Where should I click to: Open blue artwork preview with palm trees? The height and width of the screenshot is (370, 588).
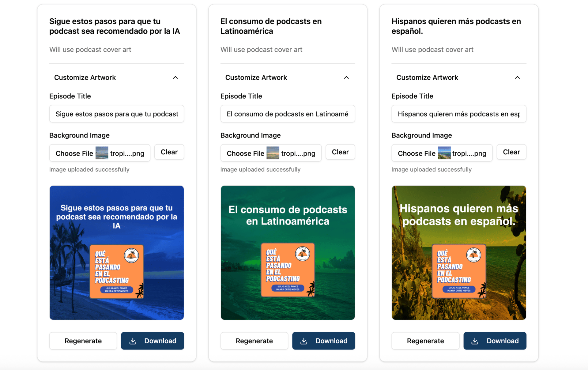click(117, 253)
